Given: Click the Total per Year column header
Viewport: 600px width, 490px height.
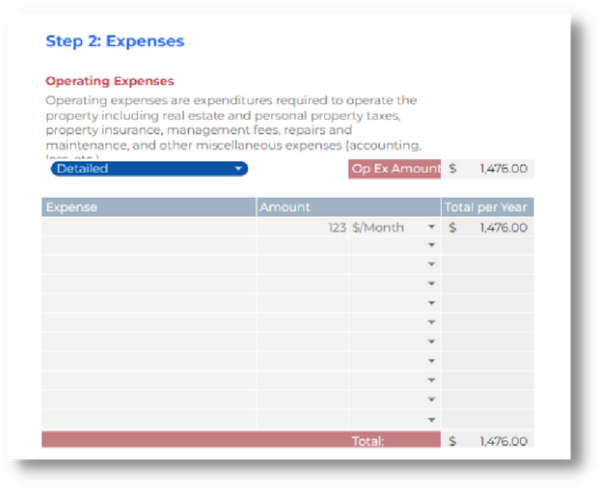Looking at the screenshot, I should point(487,207).
